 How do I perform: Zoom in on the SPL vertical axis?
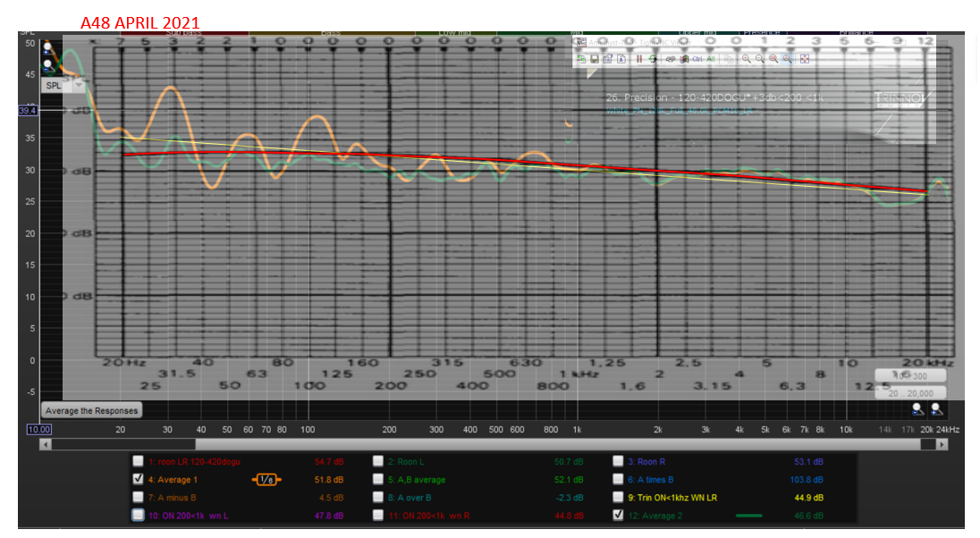pyautogui.click(x=47, y=49)
